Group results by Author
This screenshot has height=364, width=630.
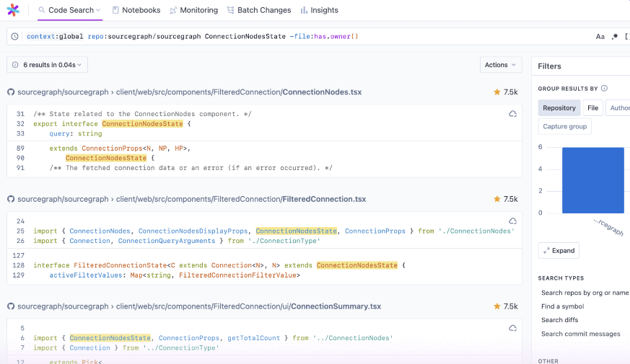[x=618, y=107]
